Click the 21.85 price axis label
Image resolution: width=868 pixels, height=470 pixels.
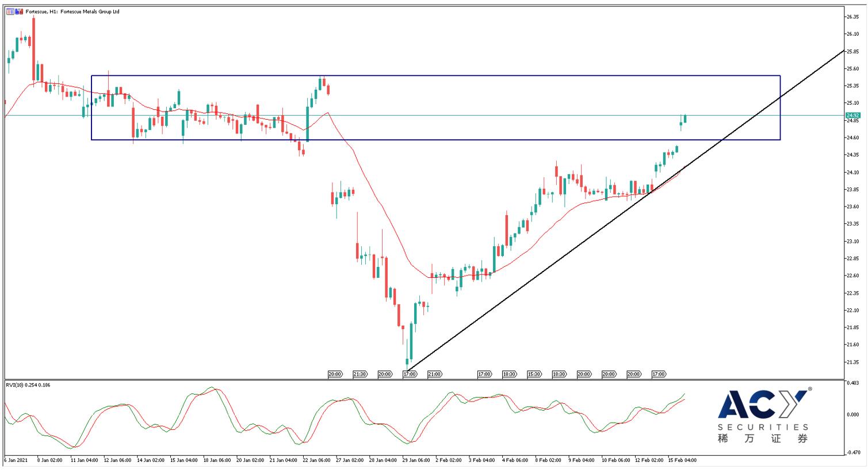click(x=852, y=327)
